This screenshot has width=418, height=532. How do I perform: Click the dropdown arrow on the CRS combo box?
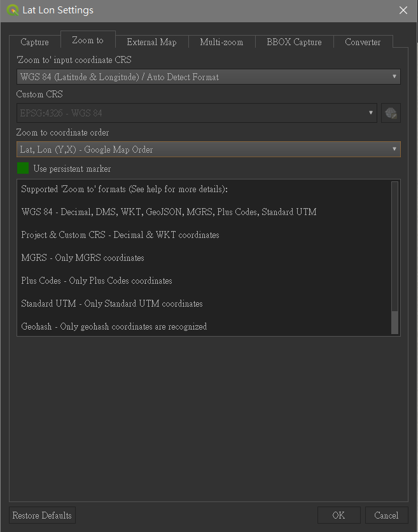[x=394, y=76]
